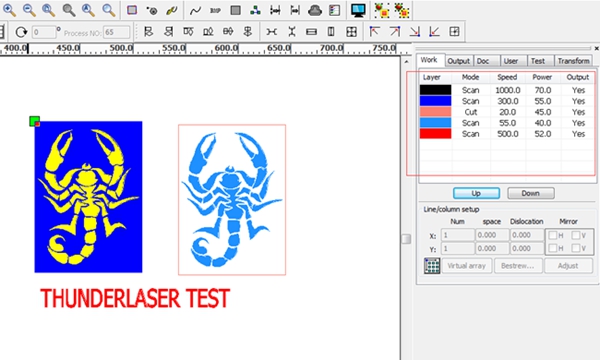Open the Test tab
This screenshot has width=600, height=360.
[x=538, y=61]
